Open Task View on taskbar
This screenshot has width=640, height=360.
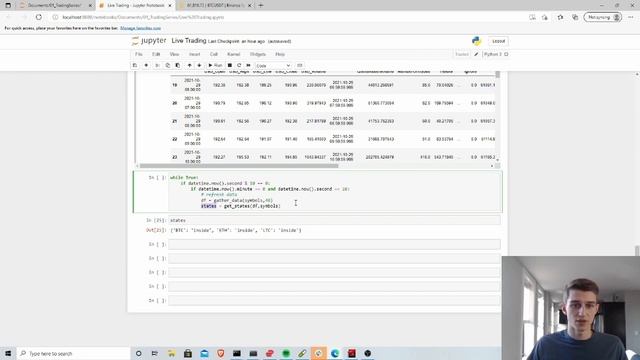pyautogui.click(x=155, y=353)
